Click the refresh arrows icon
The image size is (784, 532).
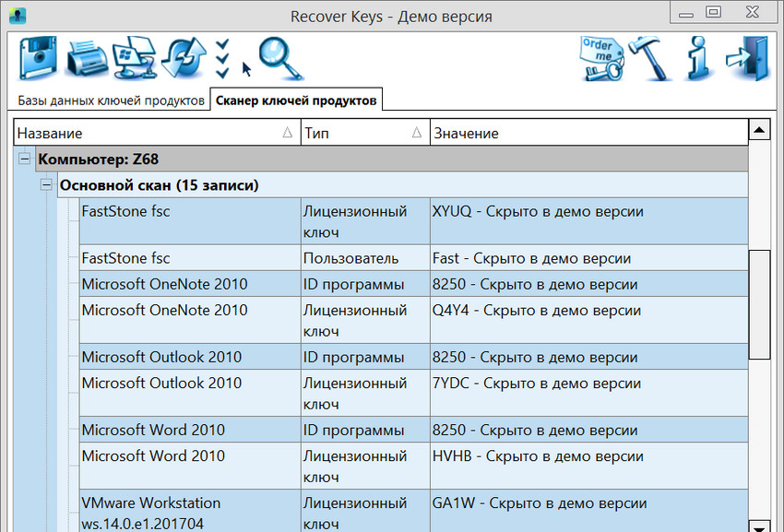pos(181,59)
